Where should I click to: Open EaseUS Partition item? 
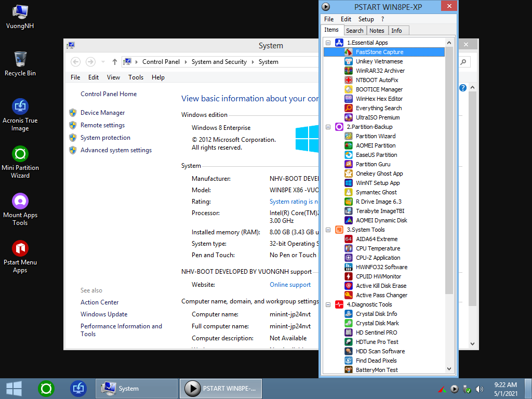coord(376,155)
